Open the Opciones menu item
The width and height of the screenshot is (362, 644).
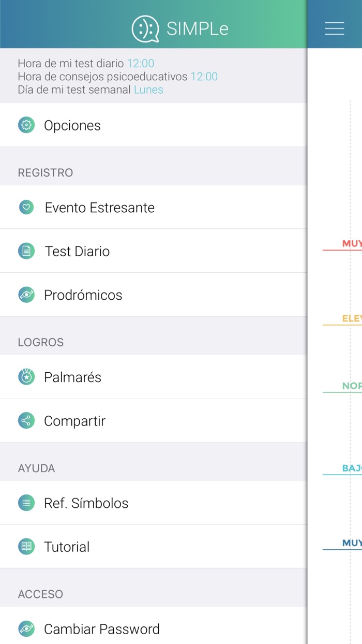coord(72,125)
